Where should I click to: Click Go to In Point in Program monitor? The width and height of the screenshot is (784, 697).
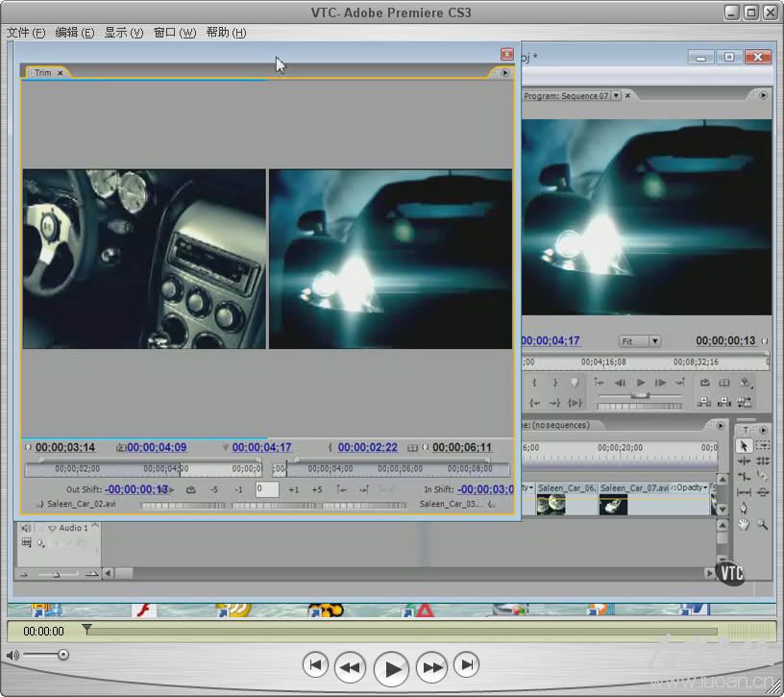(x=534, y=402)
